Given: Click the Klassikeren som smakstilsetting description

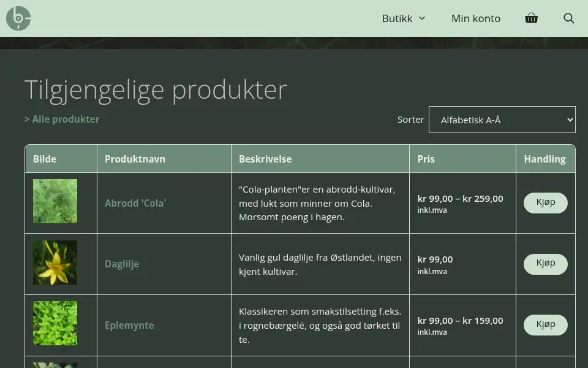Looking at the screenshot, I should point(320,326).
